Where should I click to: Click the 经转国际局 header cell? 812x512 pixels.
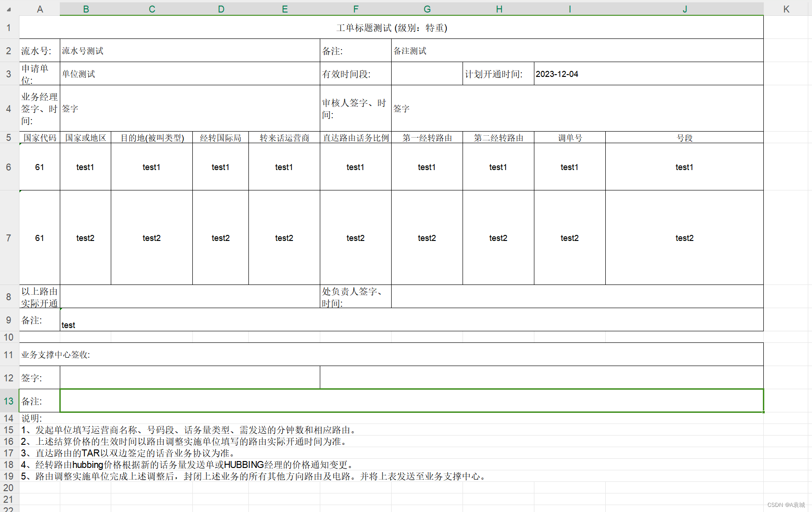point(221,138)
